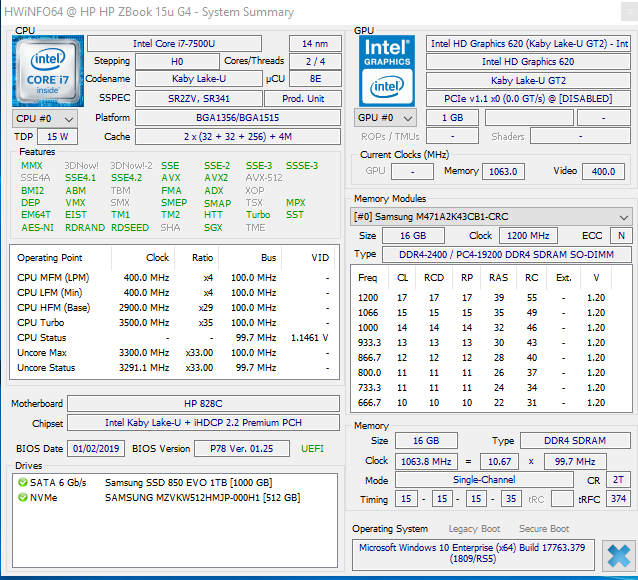
Task: Click the memory Clock 1063.8 MHz field
Action: (426, 462)
